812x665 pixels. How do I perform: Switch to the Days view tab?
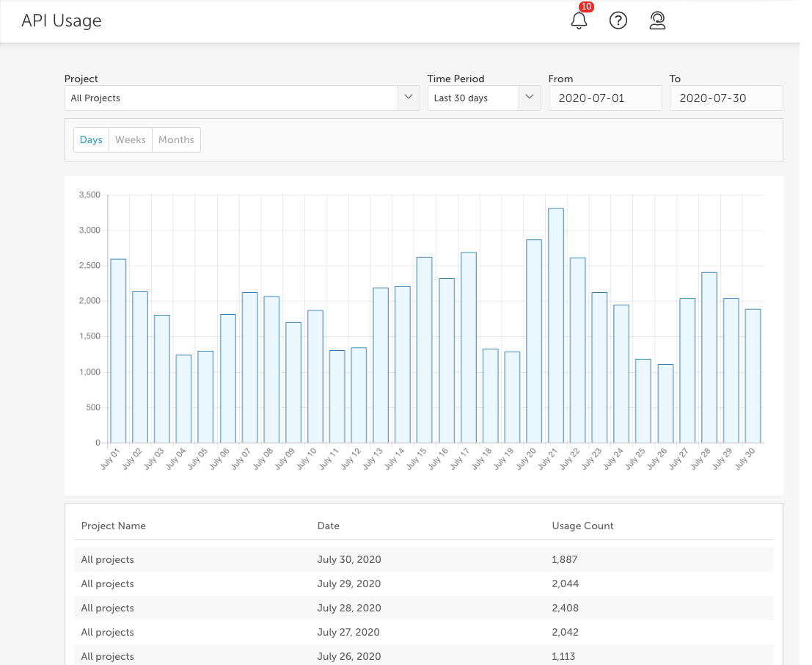click(x=91, y=140)
